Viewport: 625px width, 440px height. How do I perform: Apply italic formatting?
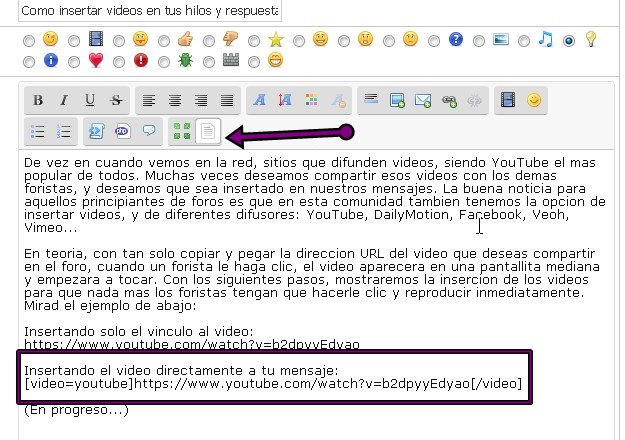point(64,100)
